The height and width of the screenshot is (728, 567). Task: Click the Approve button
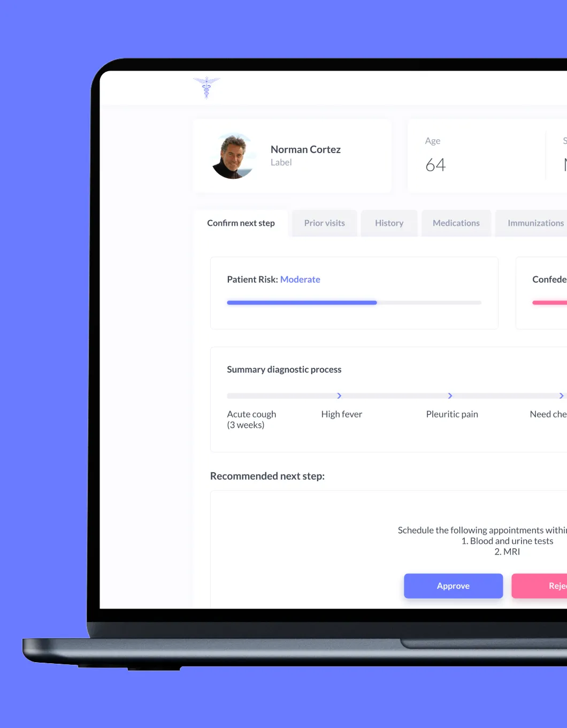tap(453, 586)
